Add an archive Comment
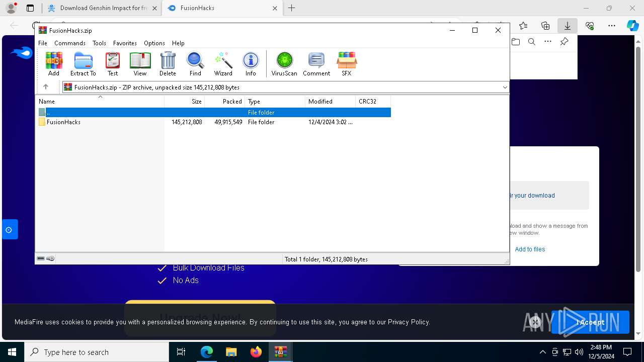644x362 pixels. pos(316,64)
